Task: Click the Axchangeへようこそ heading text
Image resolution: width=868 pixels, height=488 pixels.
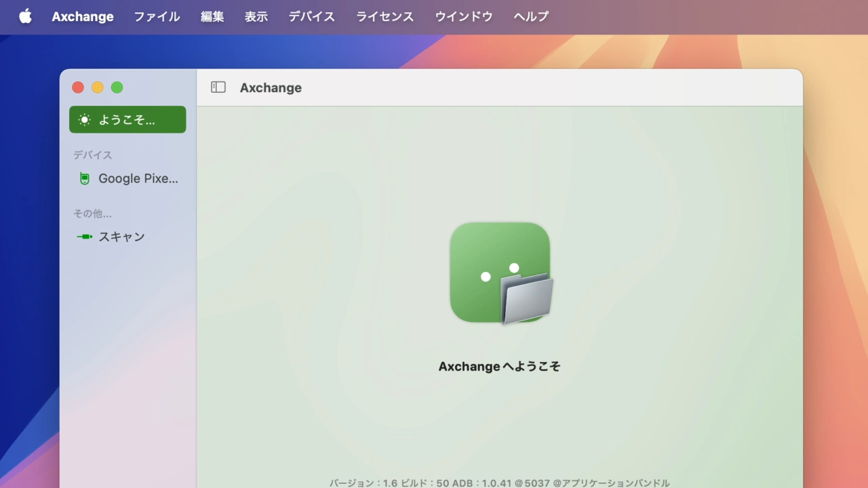Action: point(500,367)
